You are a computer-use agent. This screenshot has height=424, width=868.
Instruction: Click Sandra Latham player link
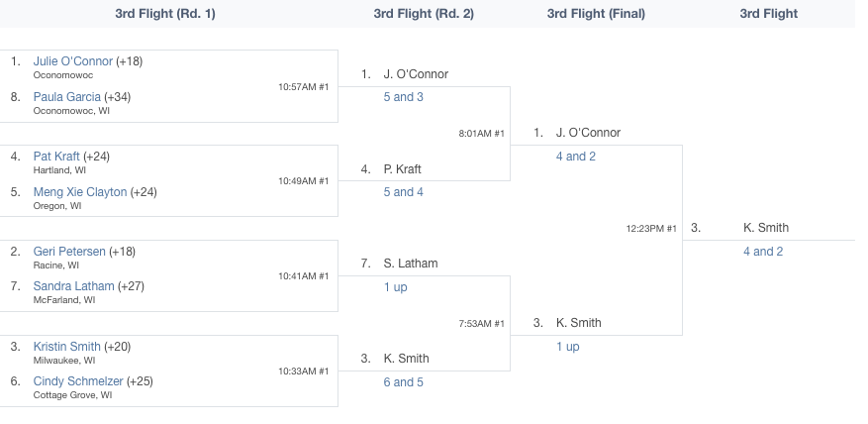coord(73,286)
